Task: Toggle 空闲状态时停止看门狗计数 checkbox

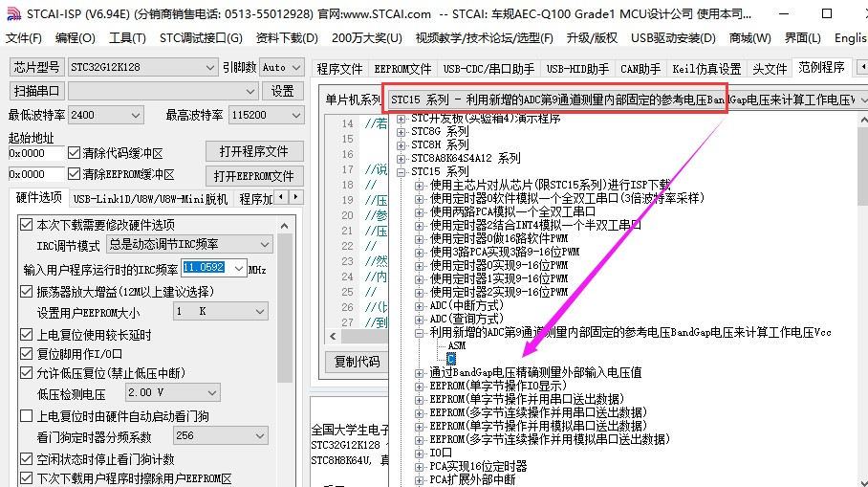Action: (x=26, y=458)
